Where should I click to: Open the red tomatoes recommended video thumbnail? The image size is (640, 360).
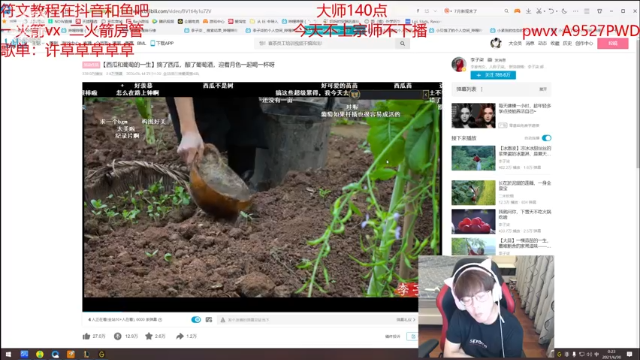point(473,221)
